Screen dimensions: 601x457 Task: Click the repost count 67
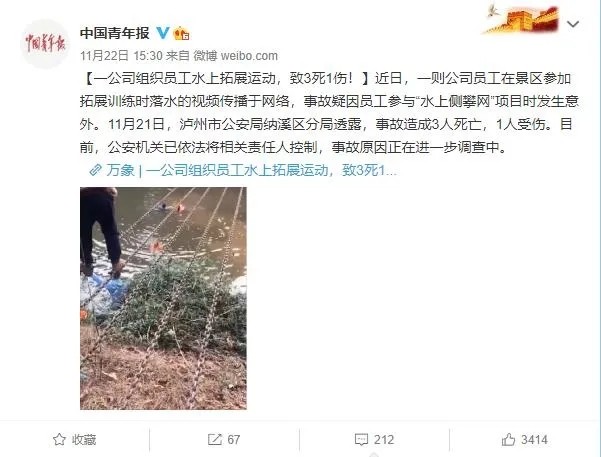(x=233, y=440)
